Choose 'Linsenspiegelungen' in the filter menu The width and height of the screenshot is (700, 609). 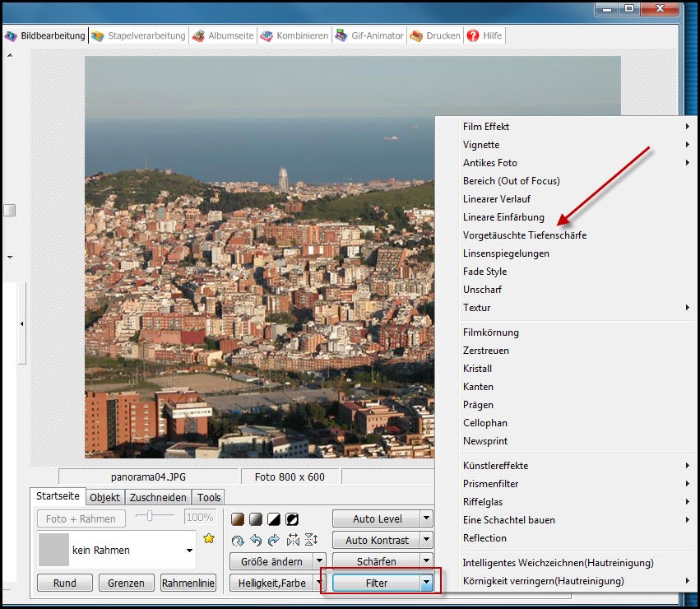click(x=506, y=253)
